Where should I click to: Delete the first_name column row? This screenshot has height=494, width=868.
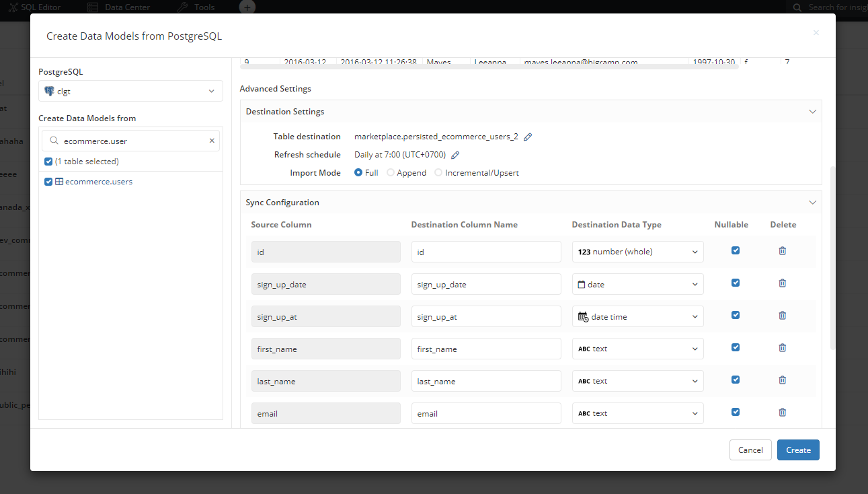(783, 347)
